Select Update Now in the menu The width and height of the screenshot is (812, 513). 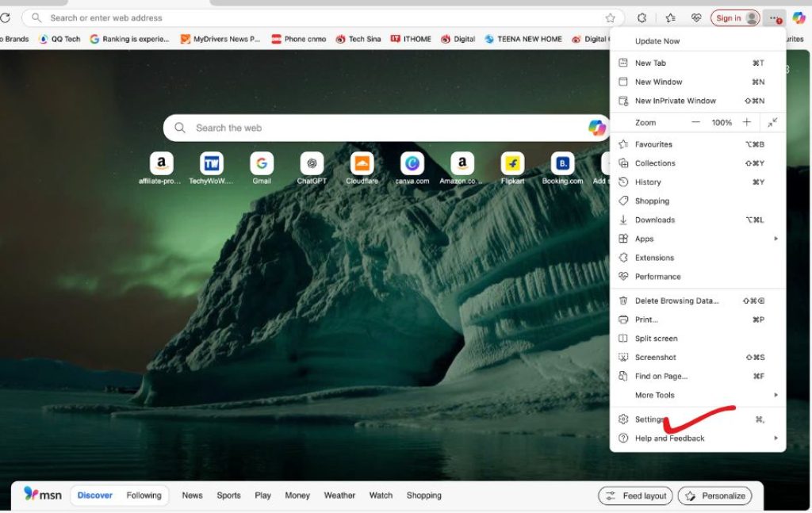(698, 41)
